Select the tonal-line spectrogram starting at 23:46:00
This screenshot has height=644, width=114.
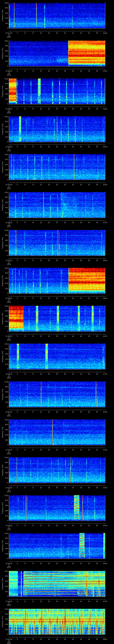(x=57, y=584)
